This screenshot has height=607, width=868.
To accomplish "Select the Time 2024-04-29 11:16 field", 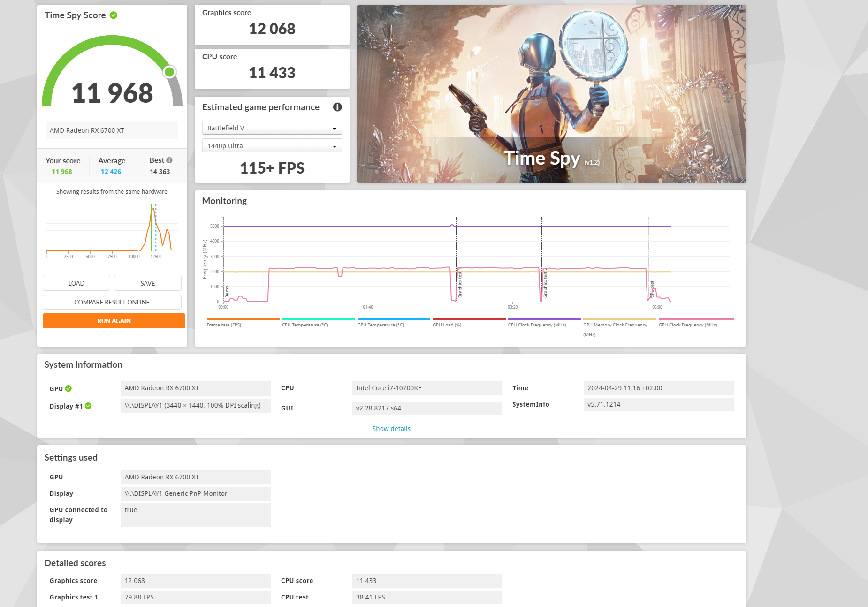I will pyautogui.click(x=659, y=388).
